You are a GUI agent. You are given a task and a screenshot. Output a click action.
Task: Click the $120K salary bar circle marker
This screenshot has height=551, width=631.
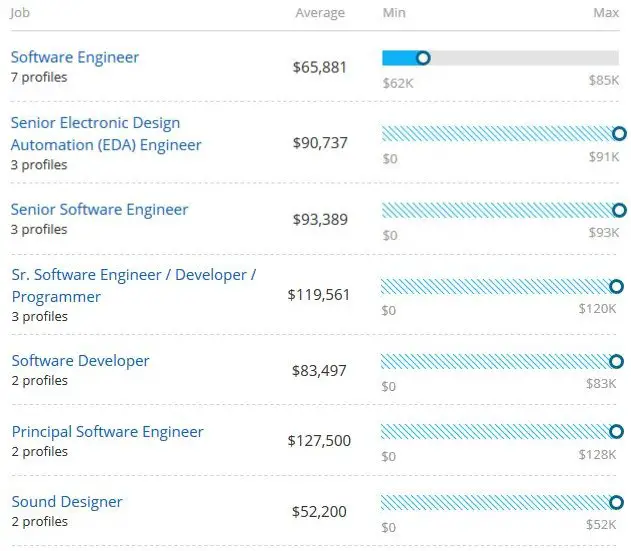[619, 286]
